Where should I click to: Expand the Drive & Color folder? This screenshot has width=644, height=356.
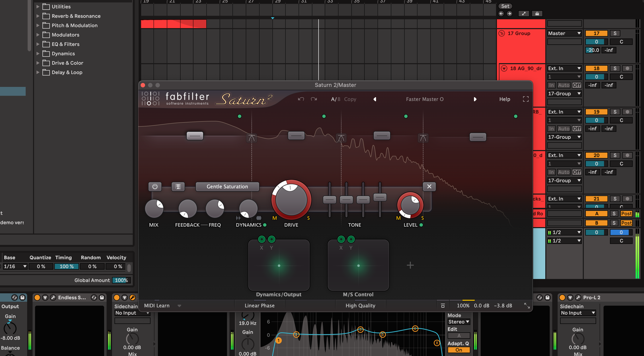click(38, 63)
